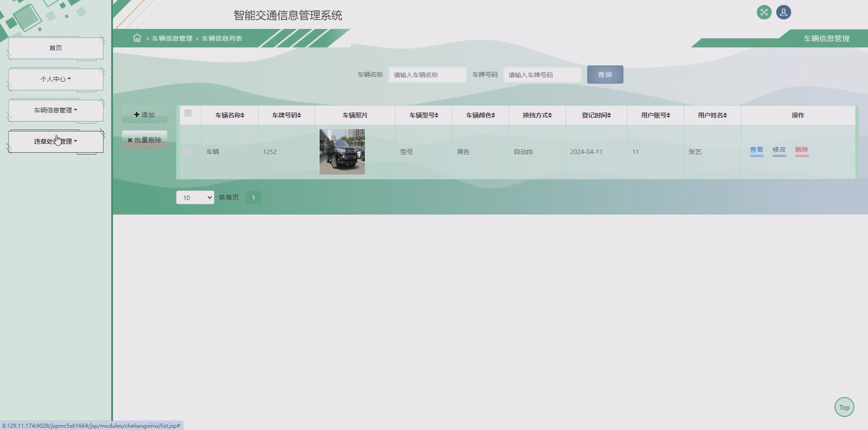Sort by 车牌号码 column
Screen dimensions: 868x430
286,115
